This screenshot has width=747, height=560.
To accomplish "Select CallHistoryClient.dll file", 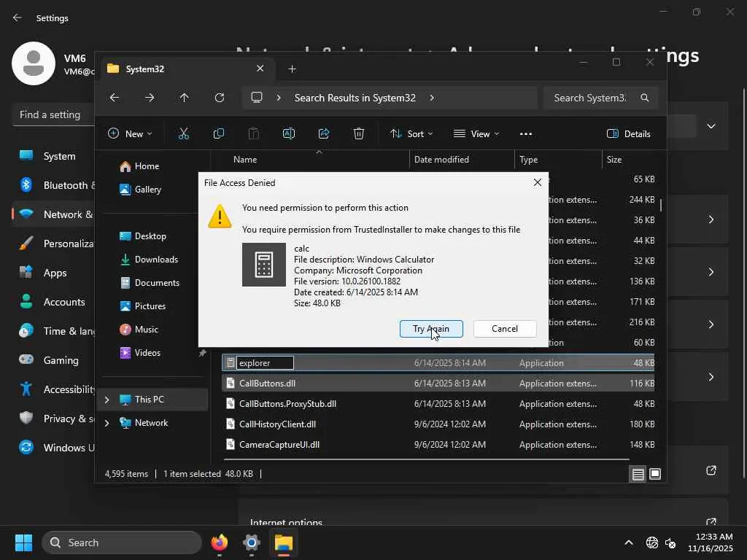I will [x=438, y=424].
